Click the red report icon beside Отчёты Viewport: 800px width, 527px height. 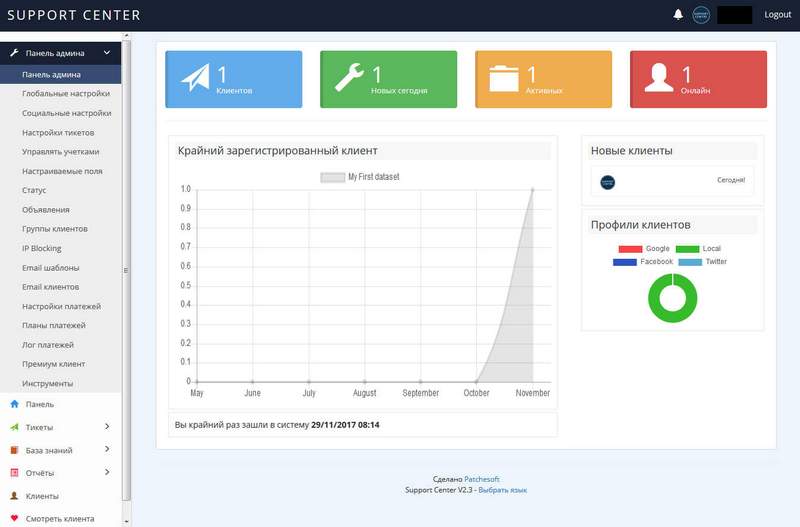pos(14,473)
